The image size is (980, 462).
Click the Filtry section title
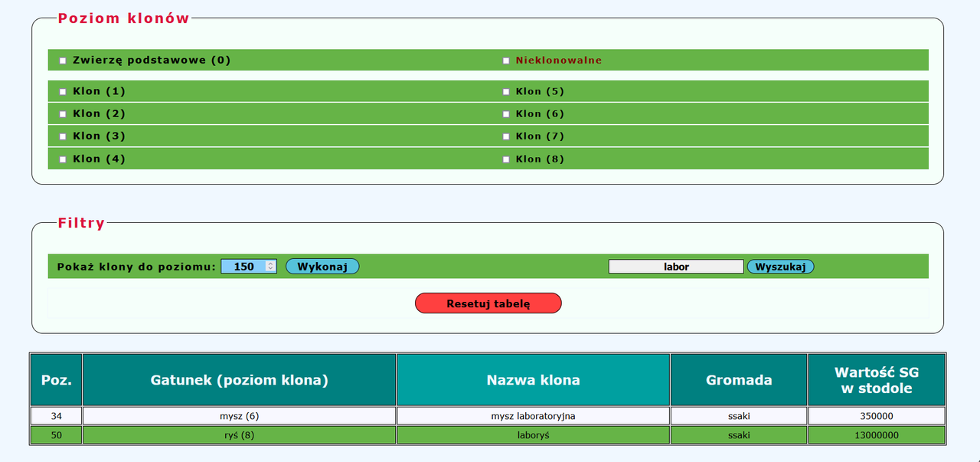tap(81, 223)
